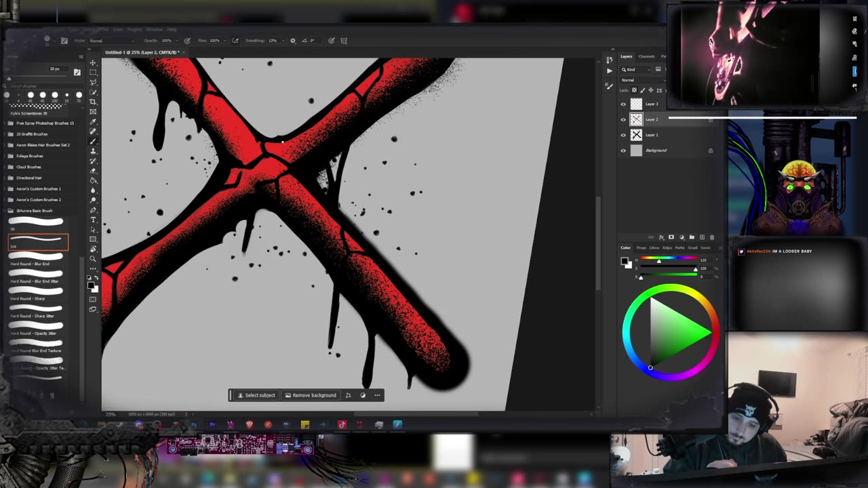Viewport: 868px width, 488px height.
Task: Click the Delete layer trash icon
Action: [711, 237]
